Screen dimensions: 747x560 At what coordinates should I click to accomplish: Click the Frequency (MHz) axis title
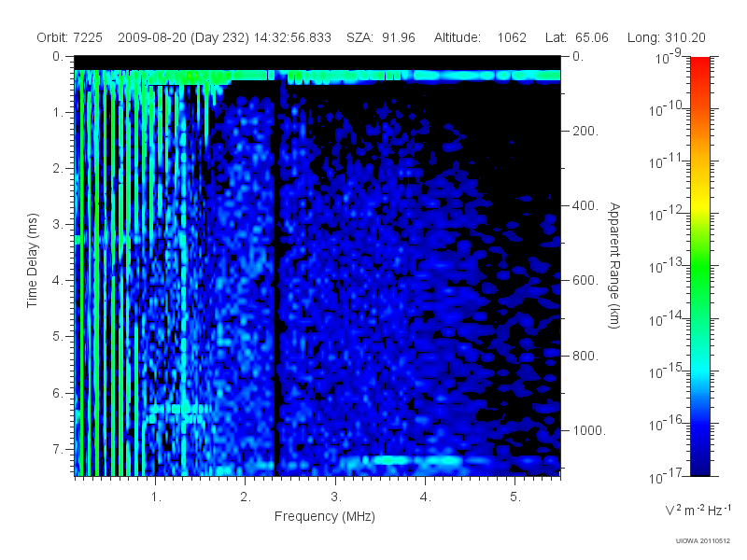pyautogui.click(x=324, y=516)
